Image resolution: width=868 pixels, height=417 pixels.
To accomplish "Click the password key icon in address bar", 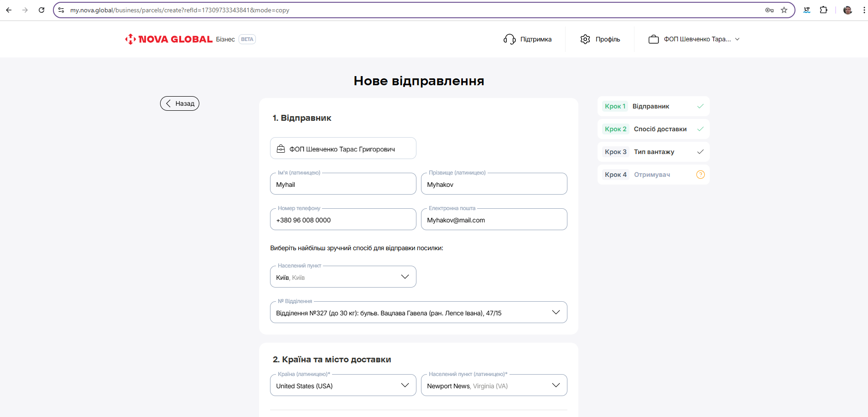I will tap(769, 10).
